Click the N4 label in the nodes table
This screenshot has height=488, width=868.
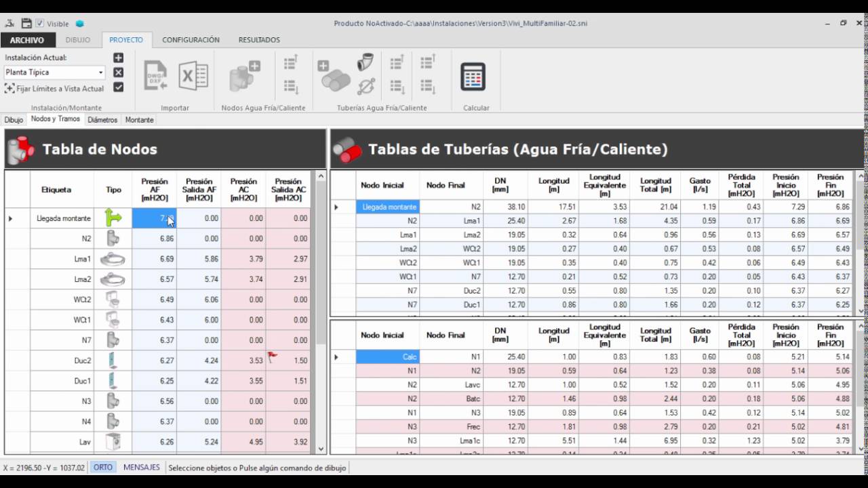tap(63, 422)
